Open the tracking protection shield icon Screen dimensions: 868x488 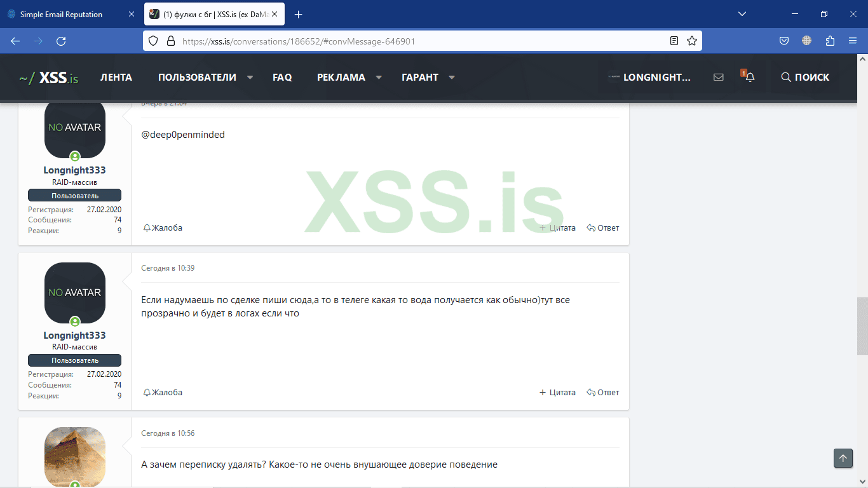153,41
